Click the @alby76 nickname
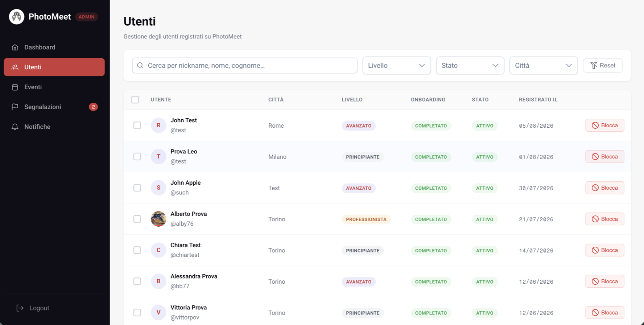 (182, 224)
